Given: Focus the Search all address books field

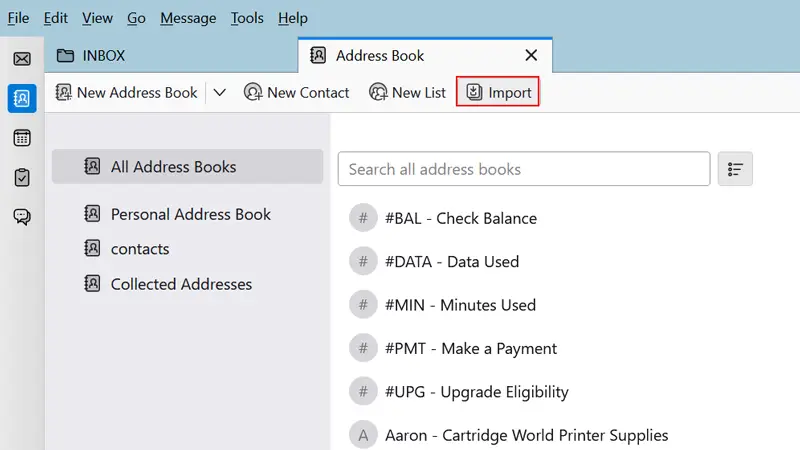Looking at the screenshot, I should pos(524,169).
